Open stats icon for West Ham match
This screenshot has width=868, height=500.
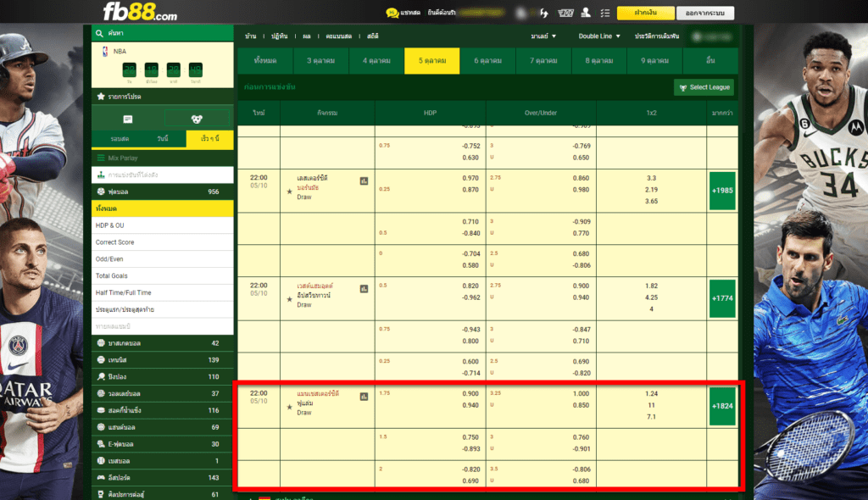click(364, 289)
